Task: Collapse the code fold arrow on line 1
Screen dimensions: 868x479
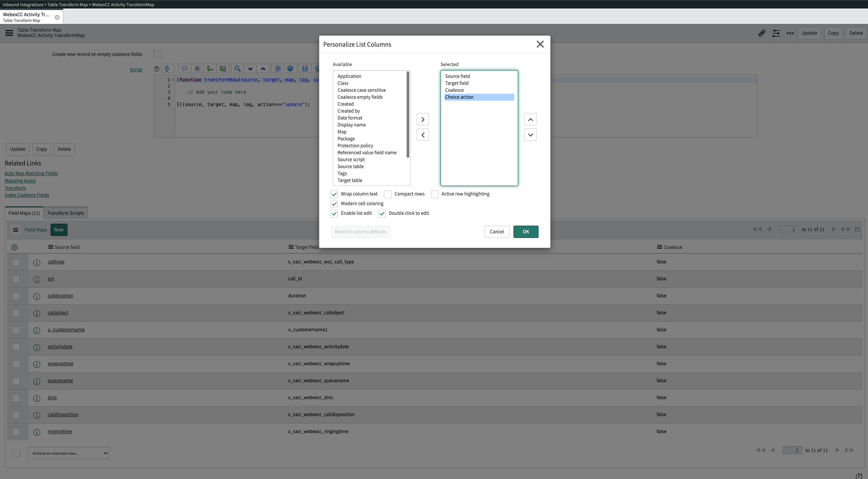Action: (x=173, y=80)
